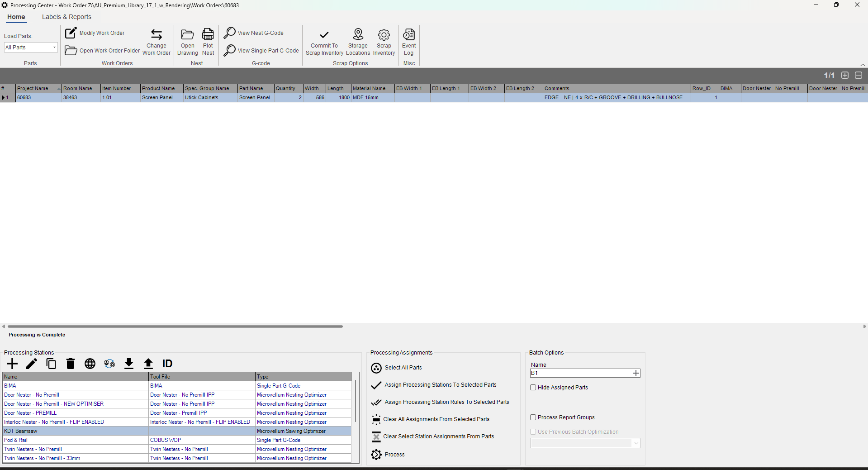
Task: Click the upload arrow in Processing Stations
Action: tap(148, 364)
